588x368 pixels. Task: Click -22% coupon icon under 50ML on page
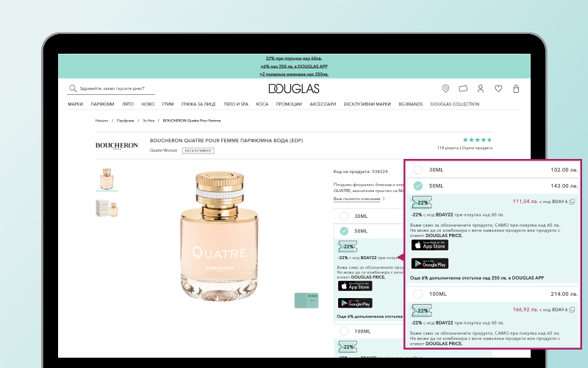tap(348, 247)
